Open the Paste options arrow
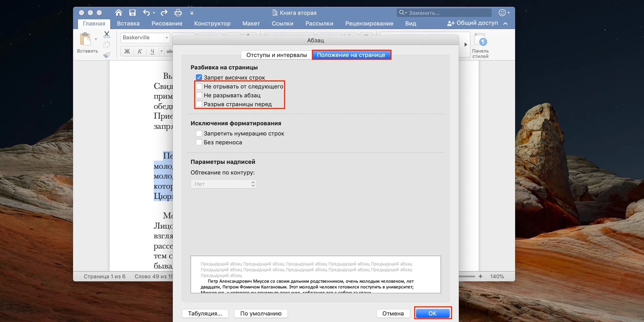This screenshot has height=322, width=644. click(x=96, y=39)
